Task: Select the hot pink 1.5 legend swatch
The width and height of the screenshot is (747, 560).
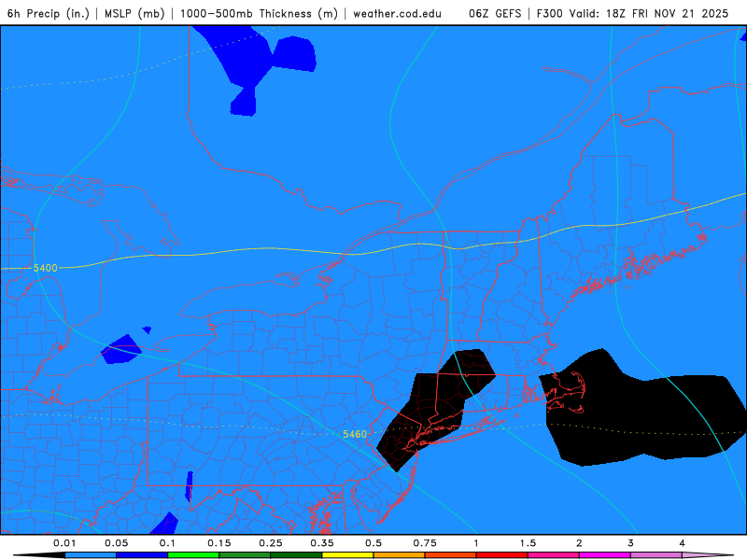Action: coord(554,555)
